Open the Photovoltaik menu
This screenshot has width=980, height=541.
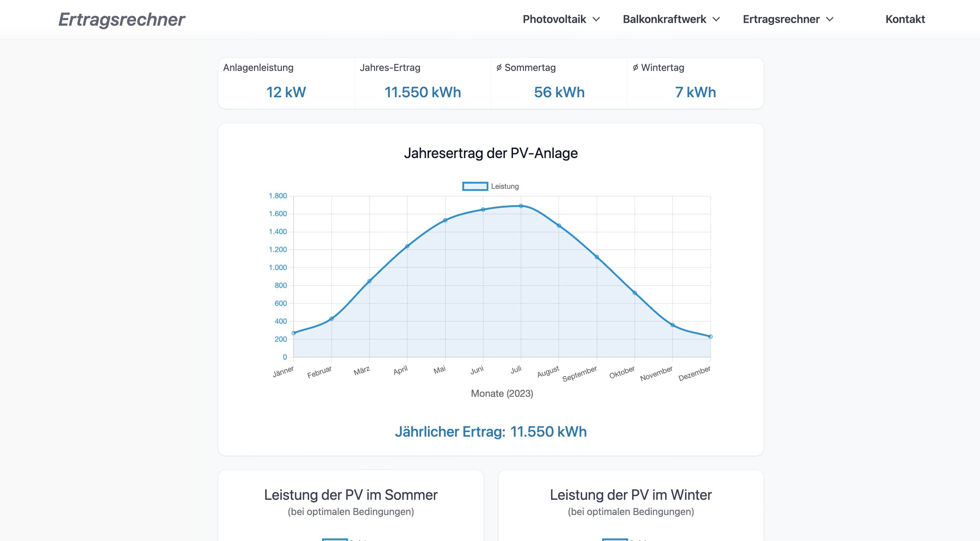[554, 19]
